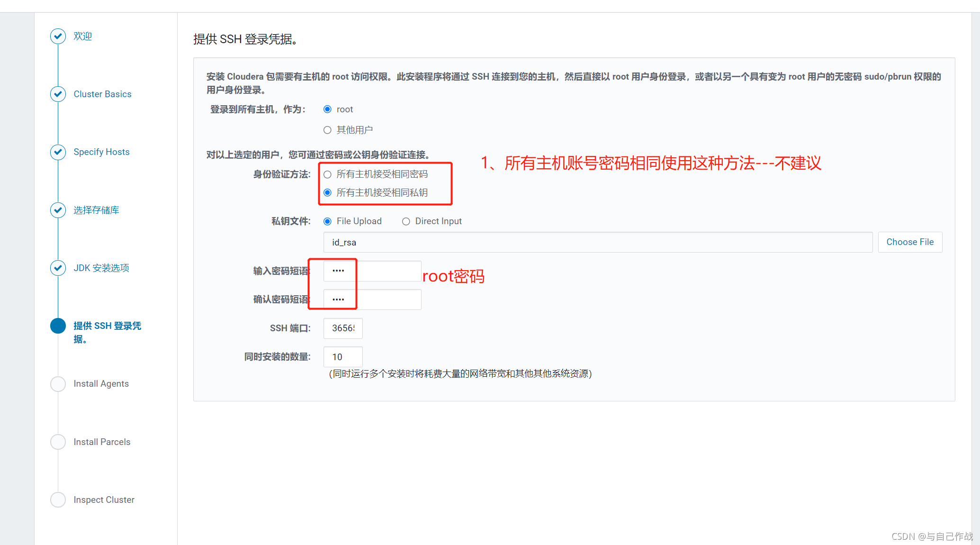This screenshot has width=980, height=545.
Task: Select the 其他用户 radio option
Action: tap(327, 130)
